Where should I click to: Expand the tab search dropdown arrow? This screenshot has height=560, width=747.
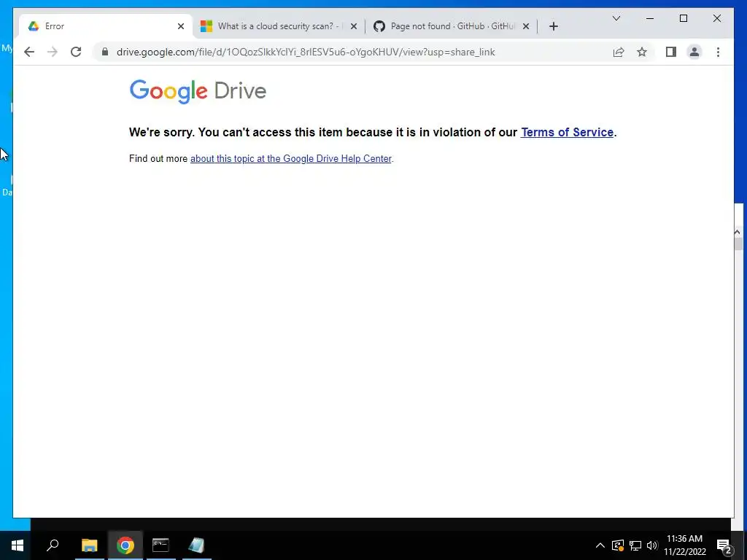(x=616, y=18)
